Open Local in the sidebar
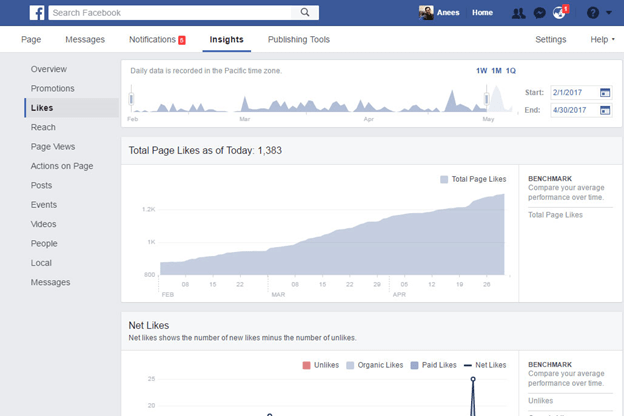 (41, 263)
